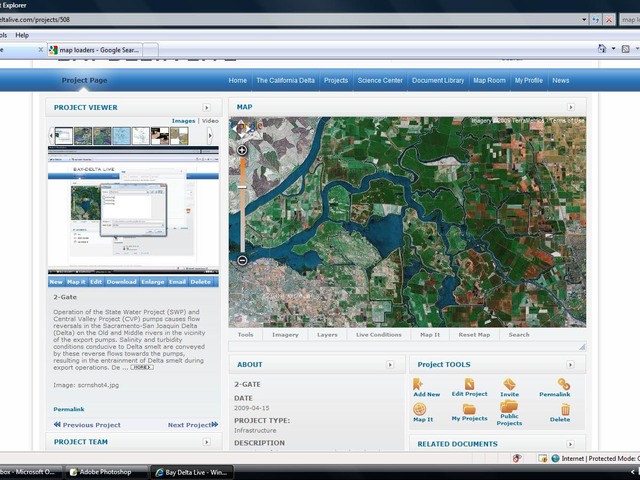Expand the About panel arrow
640x480 pixels.
pos(390,365)
